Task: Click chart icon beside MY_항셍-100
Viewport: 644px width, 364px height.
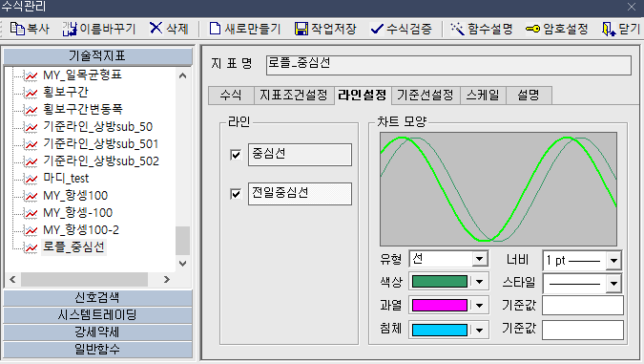Action: coord(31,213)
